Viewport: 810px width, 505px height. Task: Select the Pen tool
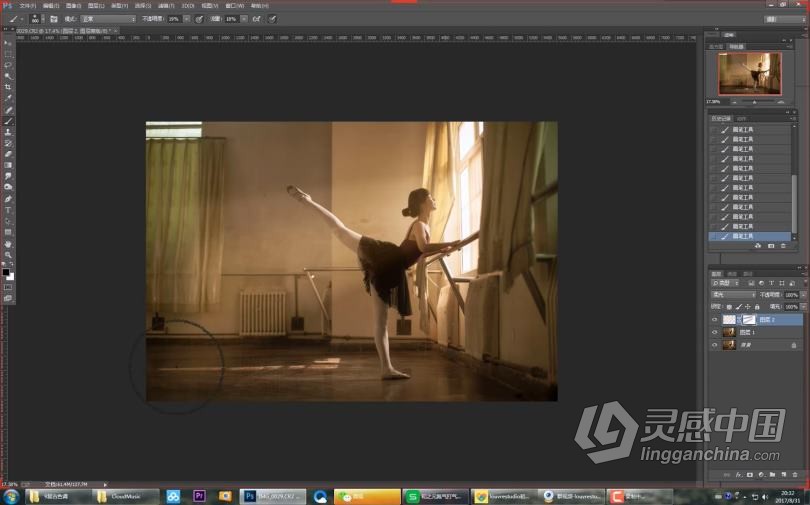tap(8, 199)
